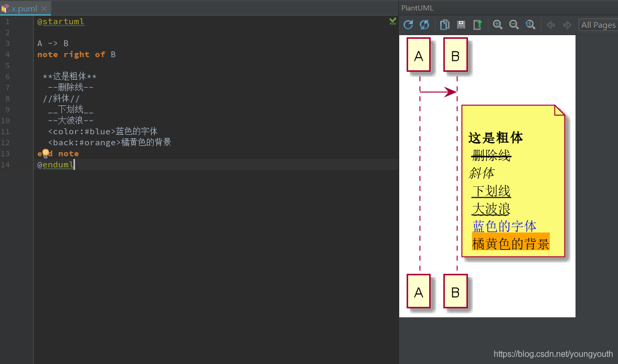The image size is (618, 364).
Task: Reset diagram zoom to actual size
Action: pyautogui.click(x=530, y=25)
